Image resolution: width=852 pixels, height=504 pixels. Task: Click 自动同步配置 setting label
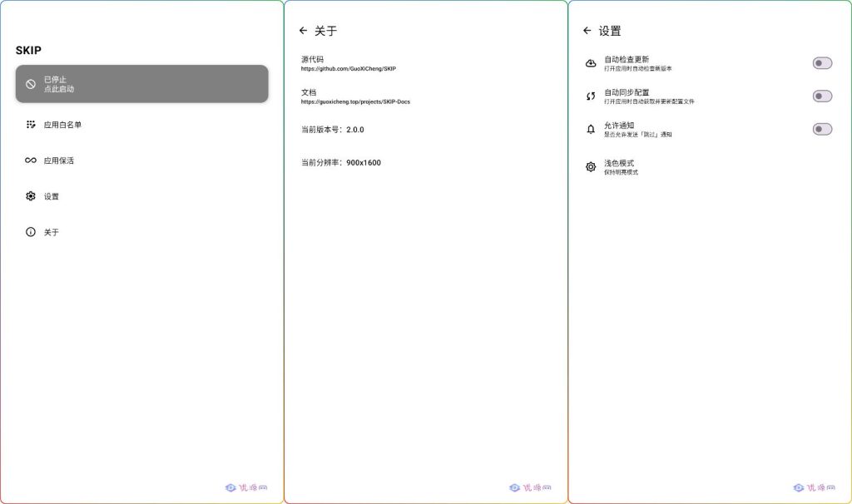click(627, 92)
